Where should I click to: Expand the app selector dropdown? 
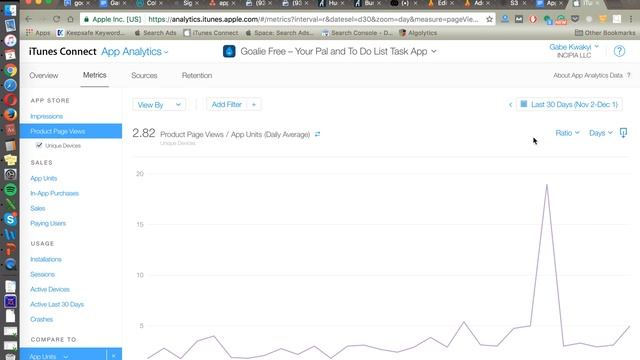[x=433, y=51]
